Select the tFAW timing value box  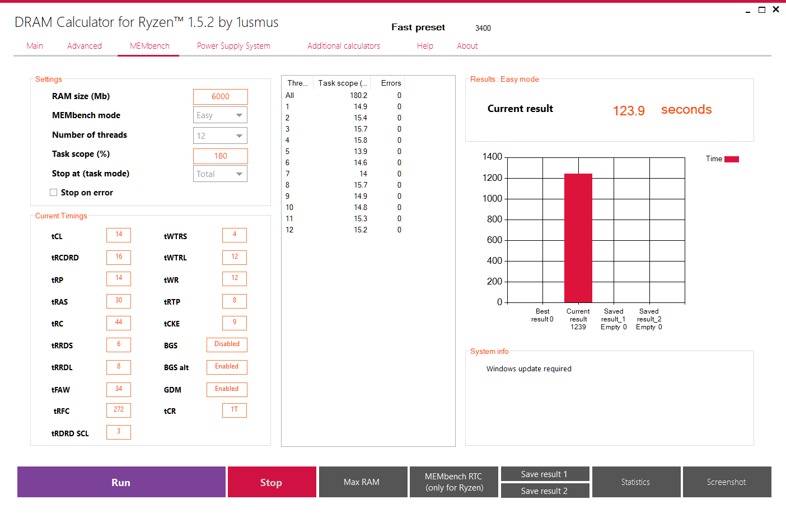(119, 389)
